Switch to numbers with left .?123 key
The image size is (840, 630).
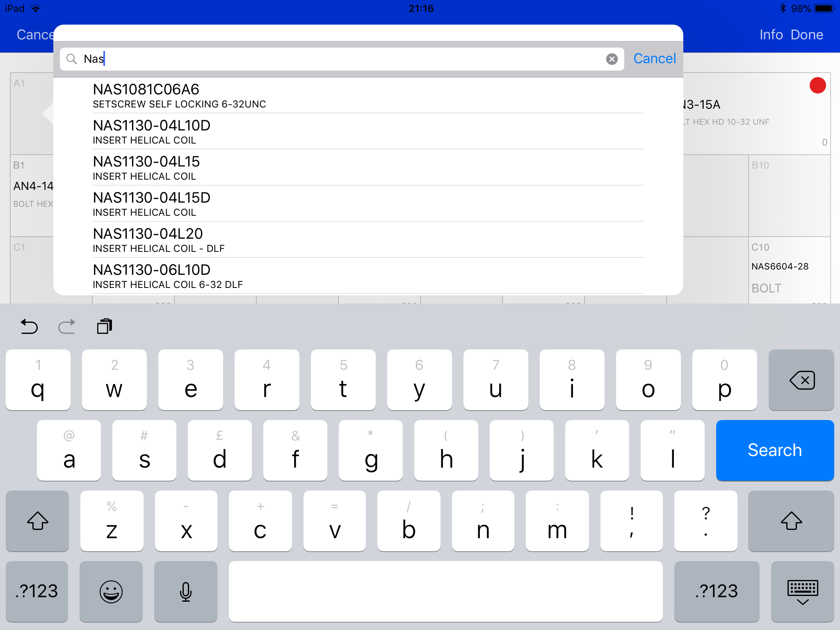click(37, 591)
